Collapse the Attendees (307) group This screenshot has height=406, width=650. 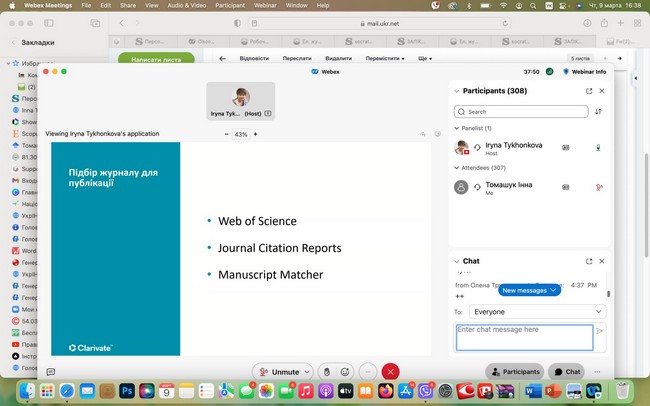click(456, 168)
